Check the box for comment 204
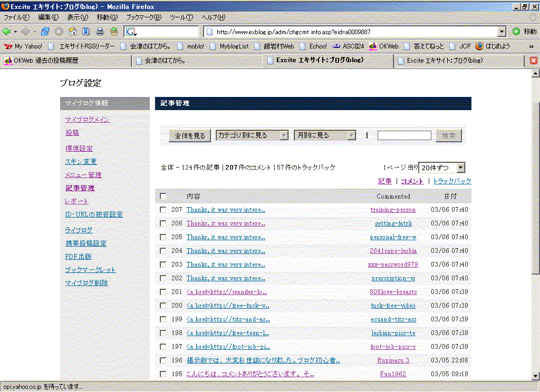This screenshot has height=392, width=540. pyautogui.click(x=163, y=251)
